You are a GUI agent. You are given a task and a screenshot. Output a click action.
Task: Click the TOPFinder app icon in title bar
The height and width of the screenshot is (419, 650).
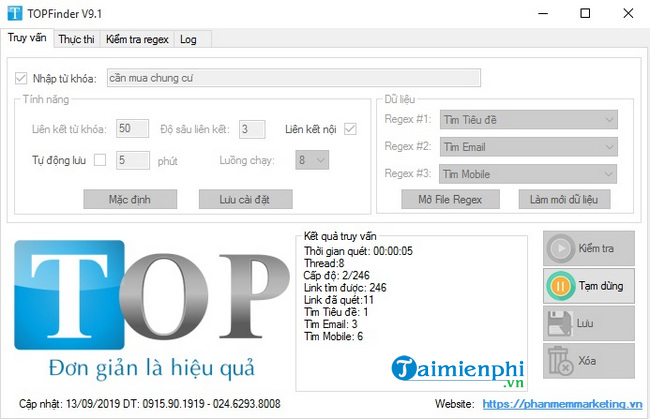click(15, 13)
